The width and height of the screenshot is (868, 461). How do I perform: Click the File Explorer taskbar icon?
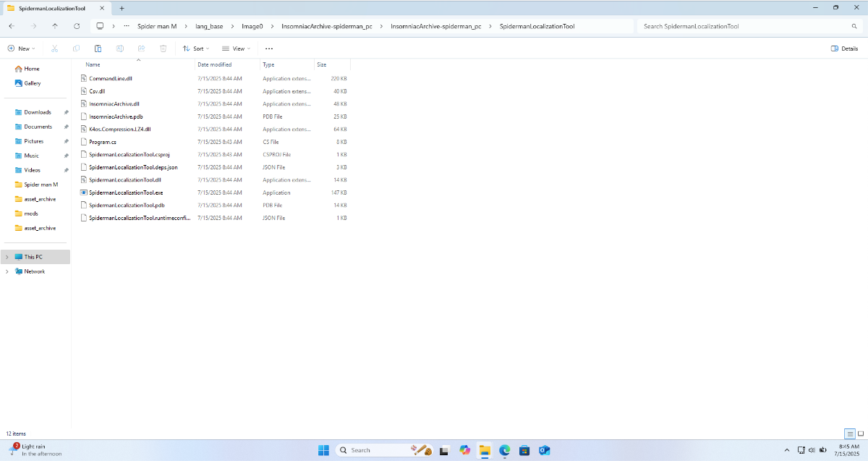[485, 450]
